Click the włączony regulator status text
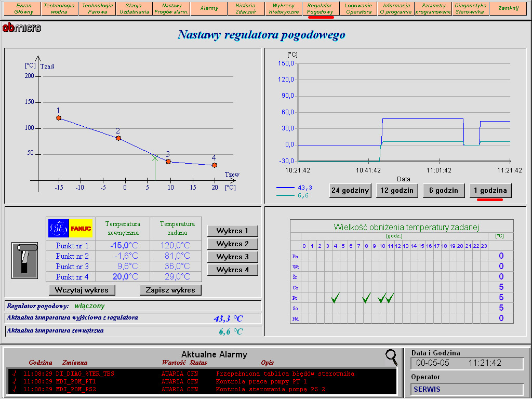Viewport: 532px width, 399px height. click(89, 305)
